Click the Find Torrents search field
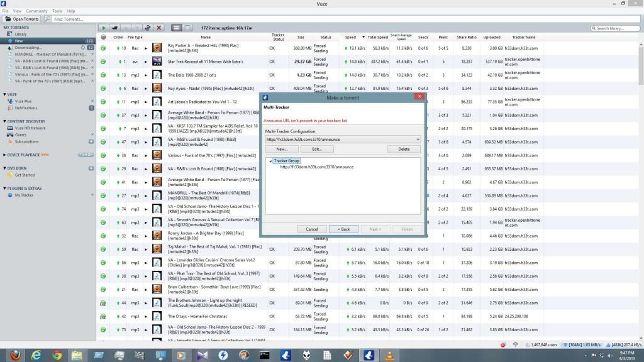The image size is (644, 362). pos(346,19)
